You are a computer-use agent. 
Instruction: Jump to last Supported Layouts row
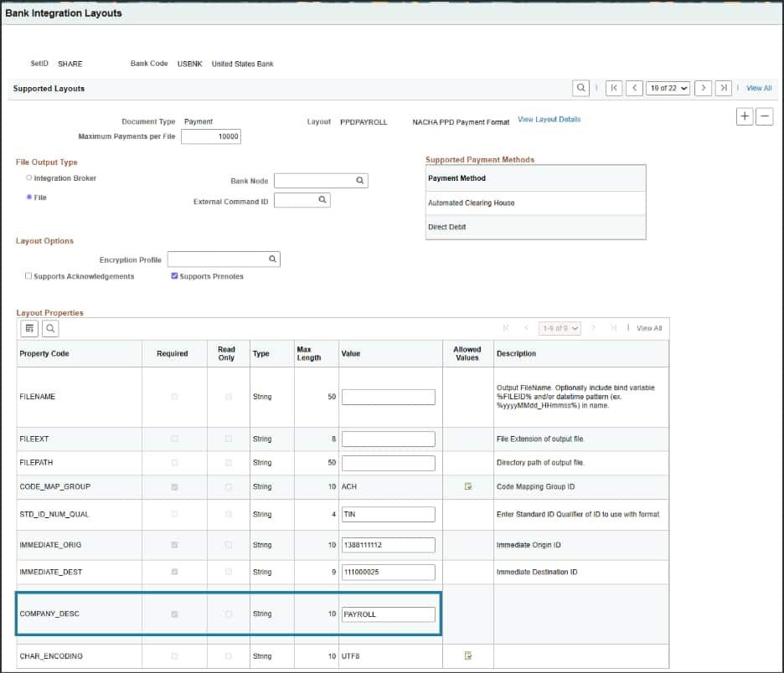pyautogui.click(x=724, y=88)
